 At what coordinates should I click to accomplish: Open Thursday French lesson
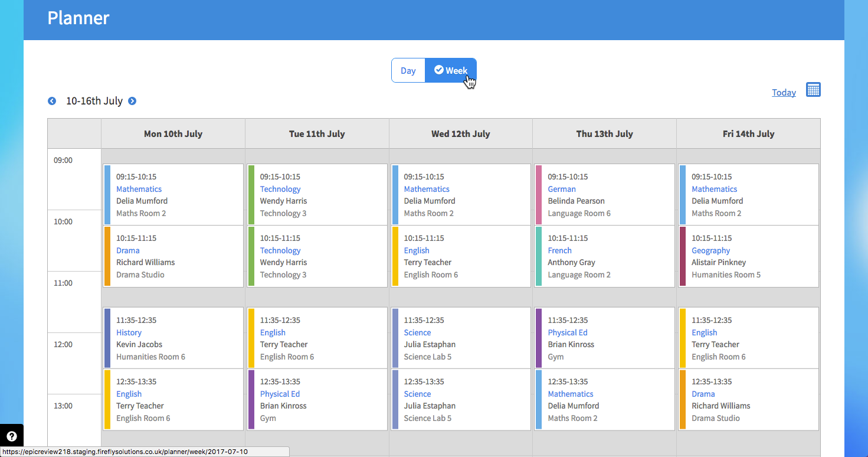(559, 250)
